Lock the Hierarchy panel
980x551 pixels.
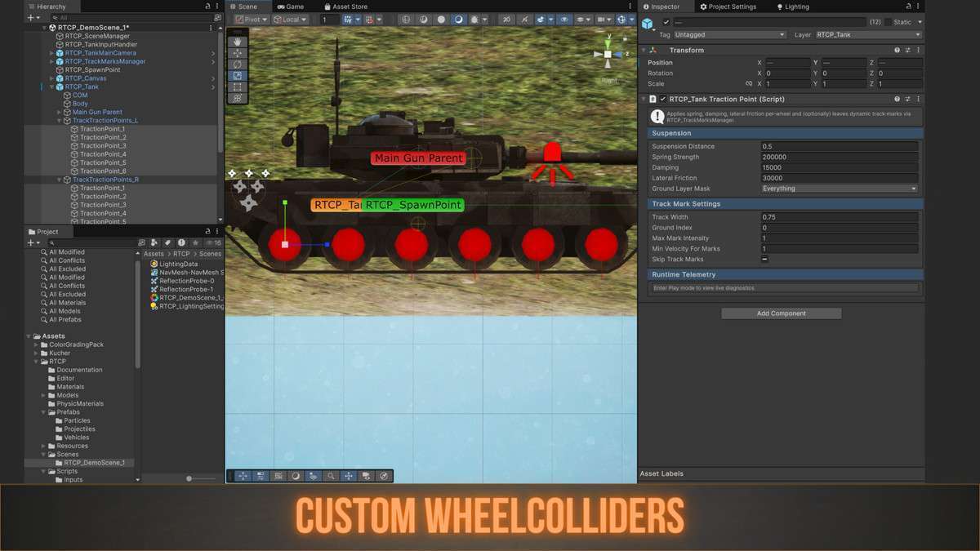(207, 7)
